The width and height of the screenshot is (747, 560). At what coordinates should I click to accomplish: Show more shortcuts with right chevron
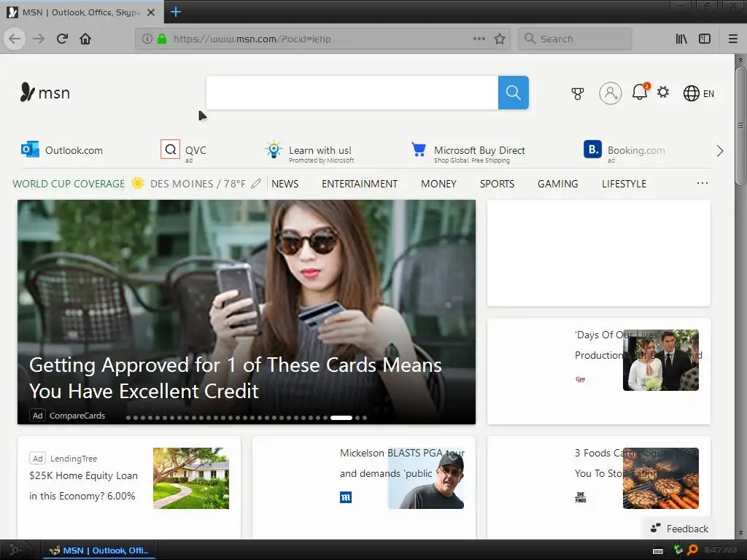click(x=720, y=151)
